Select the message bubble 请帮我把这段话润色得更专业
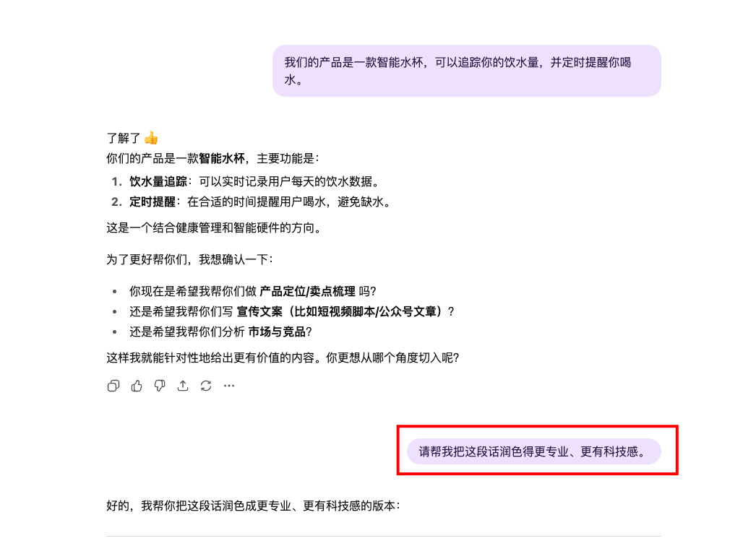Image resolution: width=756 pixels, height=541 pixels. tap(533, 451)
